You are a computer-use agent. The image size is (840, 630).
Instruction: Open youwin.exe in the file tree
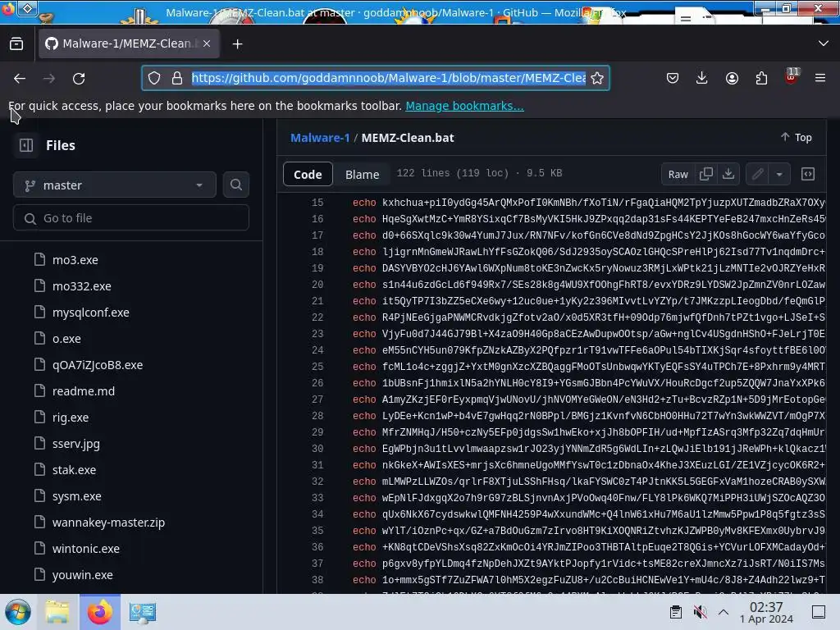click(x=83, y=575)
